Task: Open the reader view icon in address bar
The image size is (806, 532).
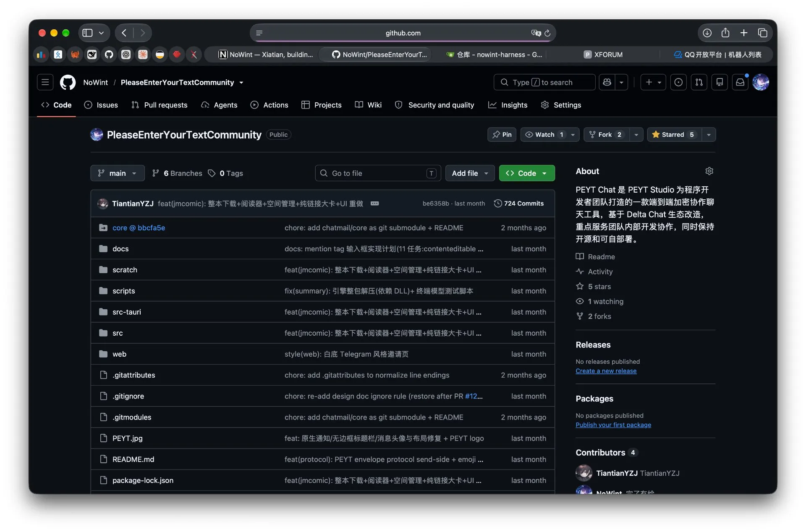Action: 259,33
